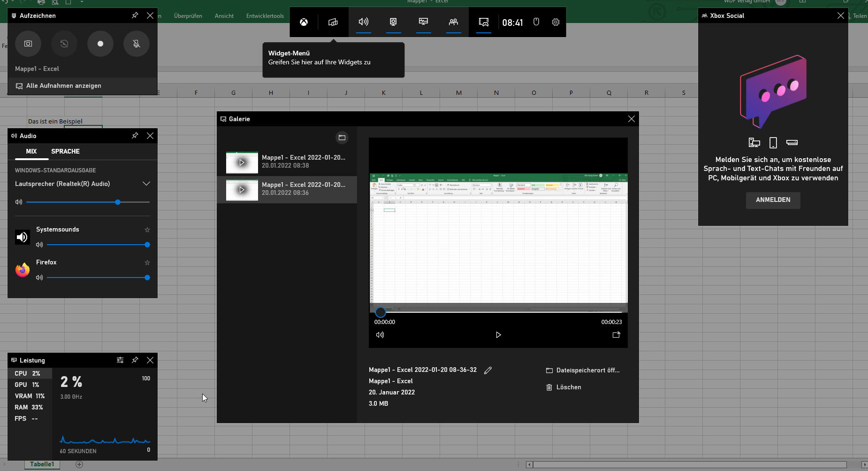Viewport: 868px width, 471px height.
Task: Toggle Xbox Social widget in Game Bar
Action: 454,22
